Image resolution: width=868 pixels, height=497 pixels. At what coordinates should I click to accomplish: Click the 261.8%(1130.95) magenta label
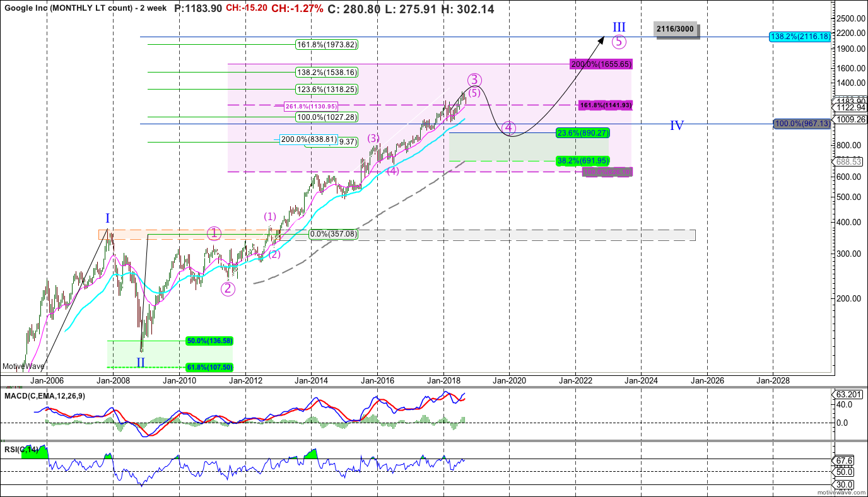(311, 106)
